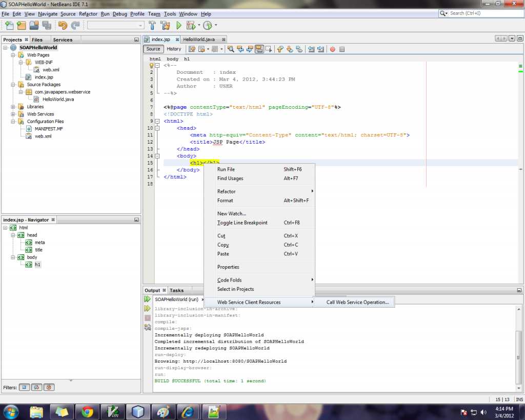
Task: Toggle Bookmark on the current line
Action: pyautogui.click(x=300, y=49)
